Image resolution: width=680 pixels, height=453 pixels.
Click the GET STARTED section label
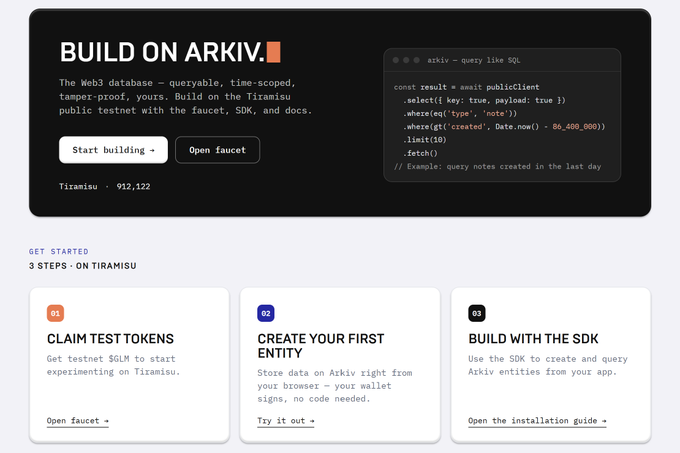[x=59, y=251]
